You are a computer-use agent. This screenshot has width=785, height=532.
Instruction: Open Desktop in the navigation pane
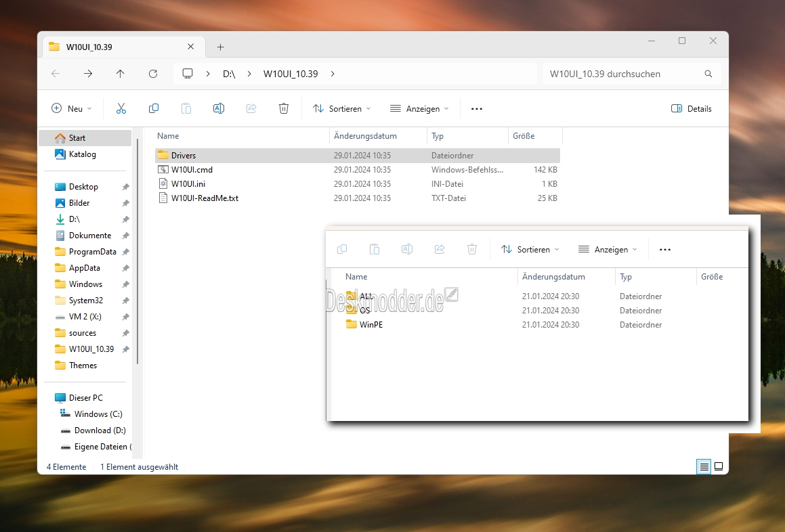point(85,187)
